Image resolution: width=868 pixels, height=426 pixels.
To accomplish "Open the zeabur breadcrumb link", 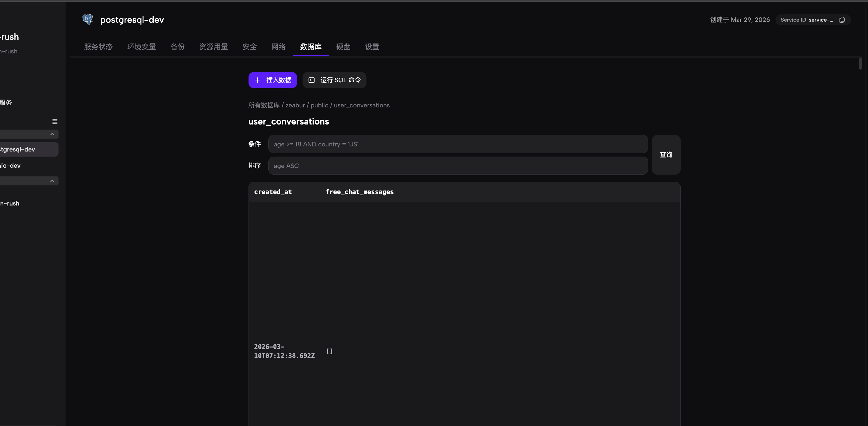I will 295,105.
